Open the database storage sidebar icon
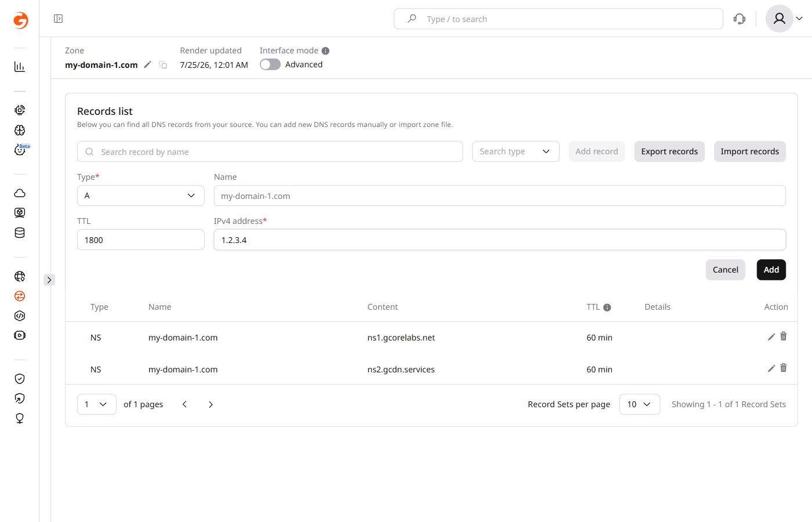812x522 pixels. pyautogui.click(x=20, y=233)
